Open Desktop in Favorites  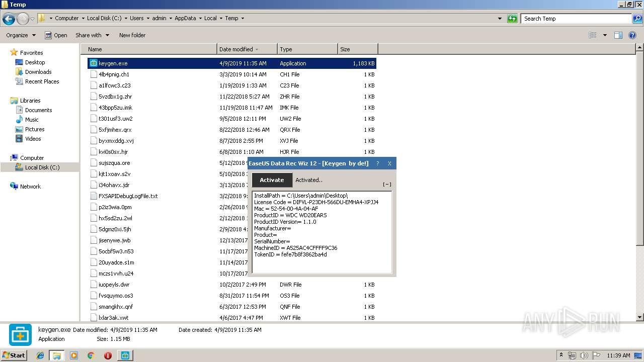[x=35, y=62]
